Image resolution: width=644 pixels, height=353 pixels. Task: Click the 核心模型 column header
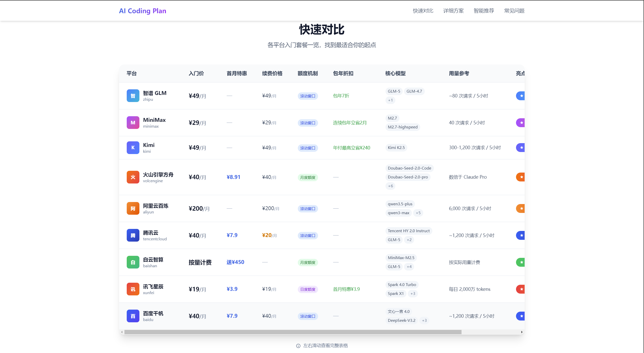pyautogui.click(x=395, y=73)
